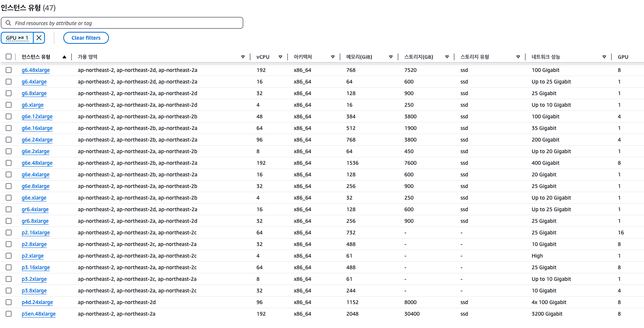Open the p2.xlarge instance type link

point(33,256)
